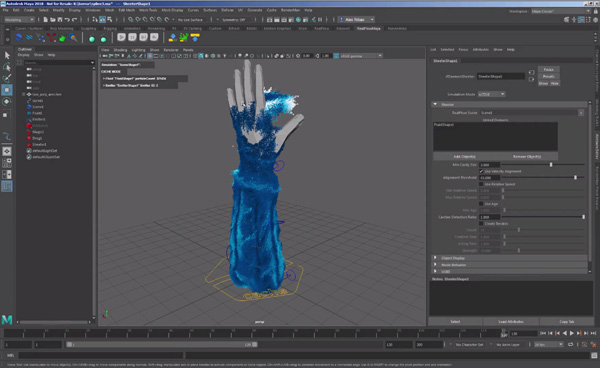Click the Cavities Detection Ratio slider handle
The height and width of the screenshot is (368, 600).
pos(583,217)
